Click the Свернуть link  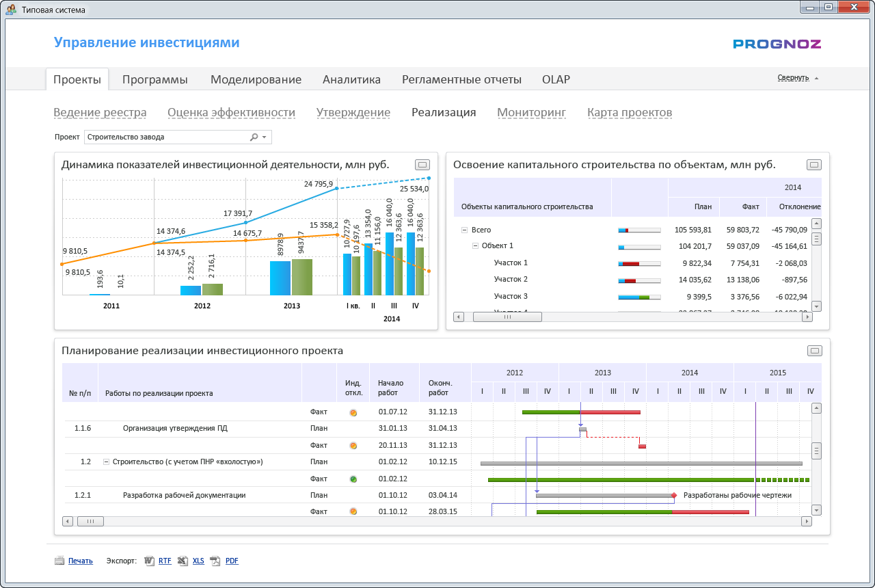pyautogui.click(x=793, y=78)
